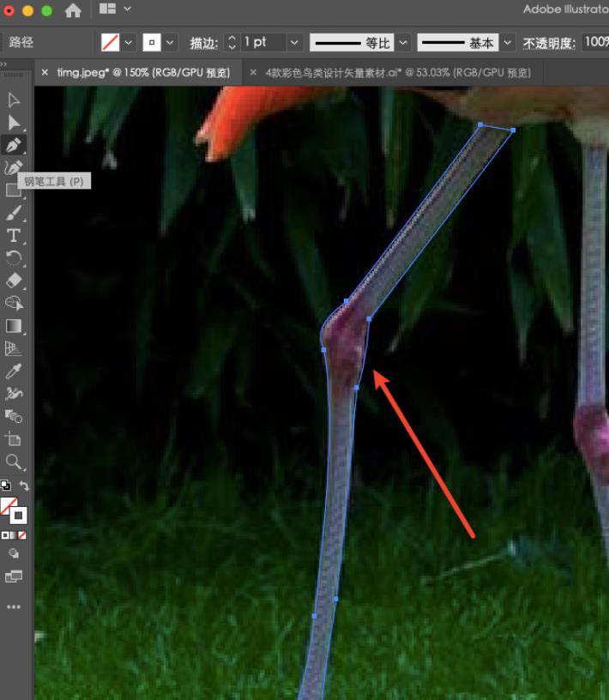This screenshot has height=700, width=609.
Task: Choose the Eyedropper tool
Action: 14,371
